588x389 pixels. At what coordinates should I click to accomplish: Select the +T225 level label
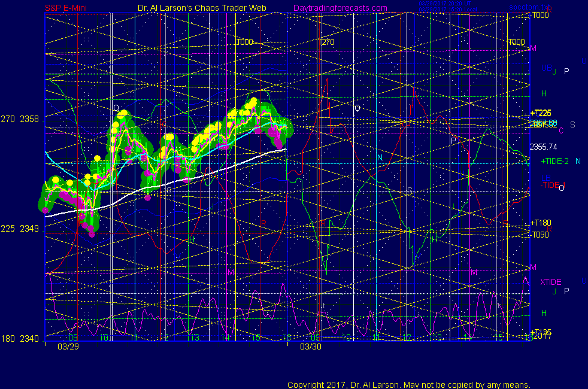(x=540, y=113)
